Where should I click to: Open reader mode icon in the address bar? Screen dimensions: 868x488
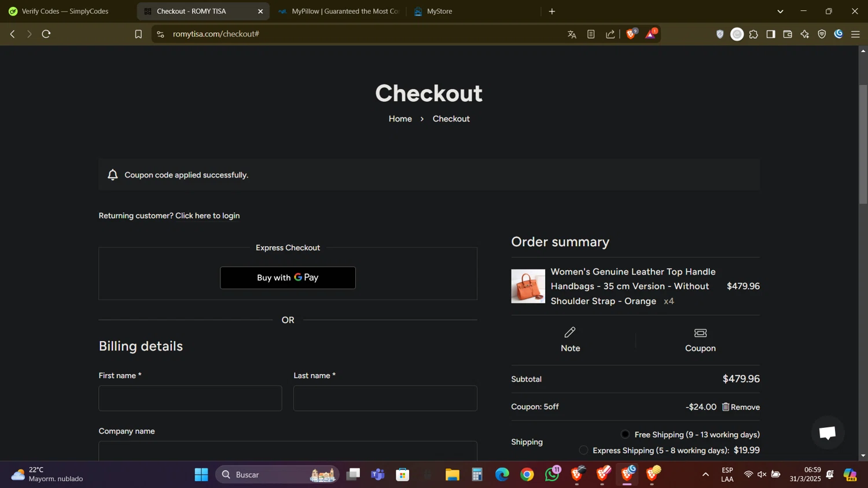pos(591,34)
